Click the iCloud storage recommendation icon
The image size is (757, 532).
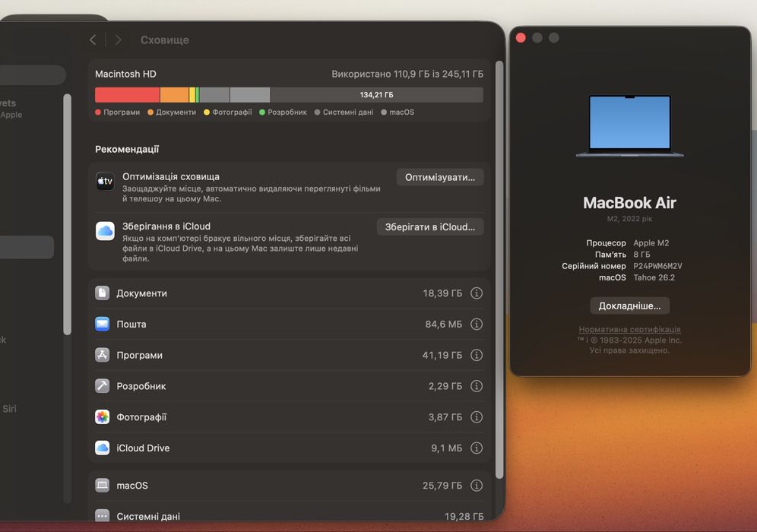tap(105, 231)
